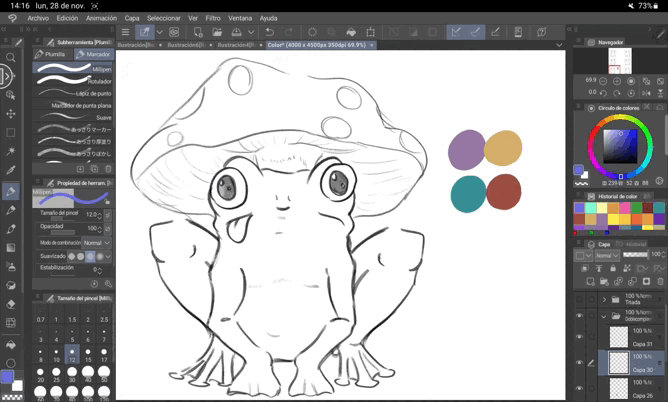Select the Eraser tool
668x402 pixels.
(x=11, y=304)
